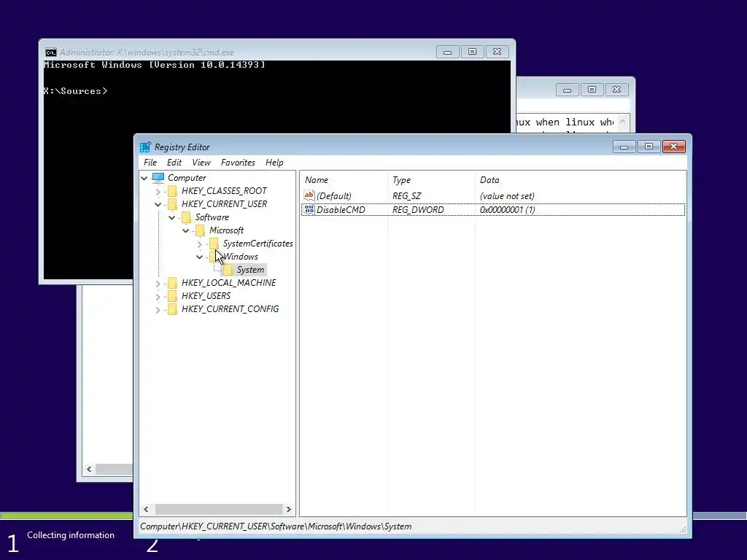This screenshot has width=747, height=560.
Task: Minimize the Registry Editor window
Action: (624, 147)
